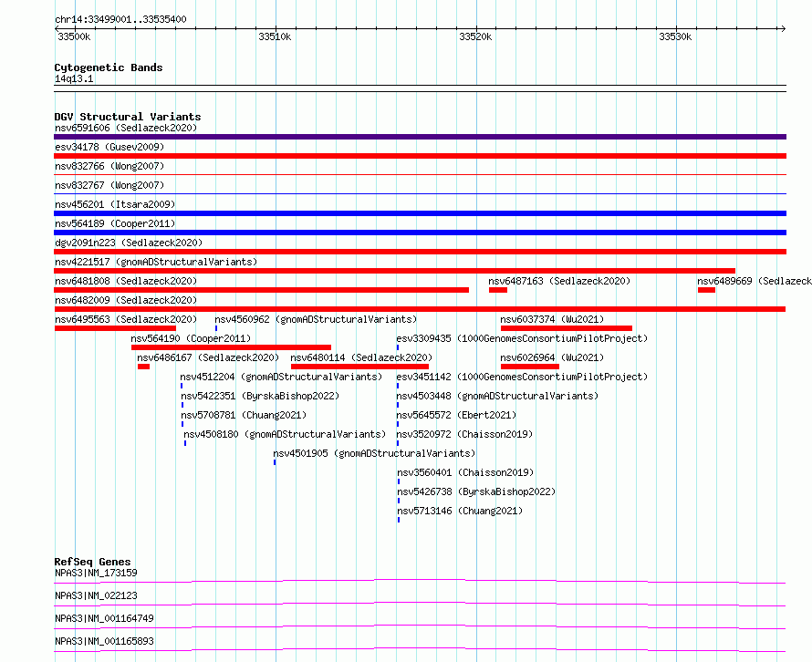Click the purple bar of nsv6591606
This screenshot has height=662, width=812.
(x=420, y=137)
